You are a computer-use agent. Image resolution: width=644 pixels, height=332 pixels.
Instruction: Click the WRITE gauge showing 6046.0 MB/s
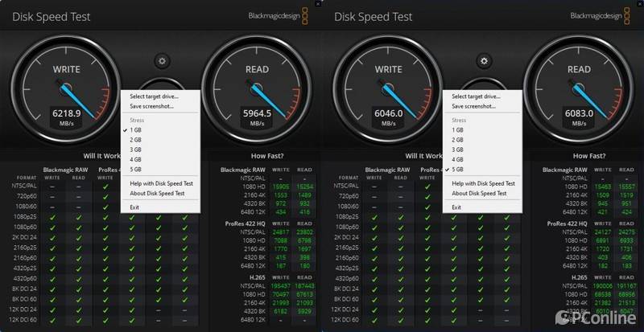pyautogui.click(x=388, y=92)
